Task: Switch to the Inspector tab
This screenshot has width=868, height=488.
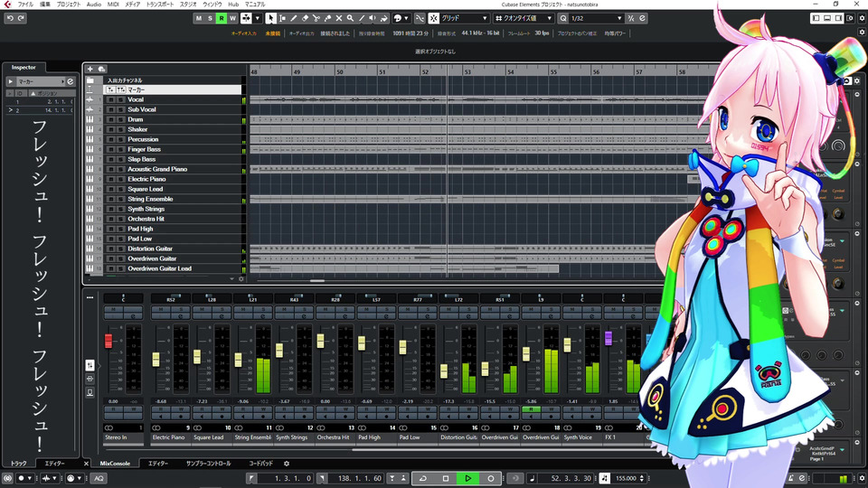Action: (x=24, y=67)
